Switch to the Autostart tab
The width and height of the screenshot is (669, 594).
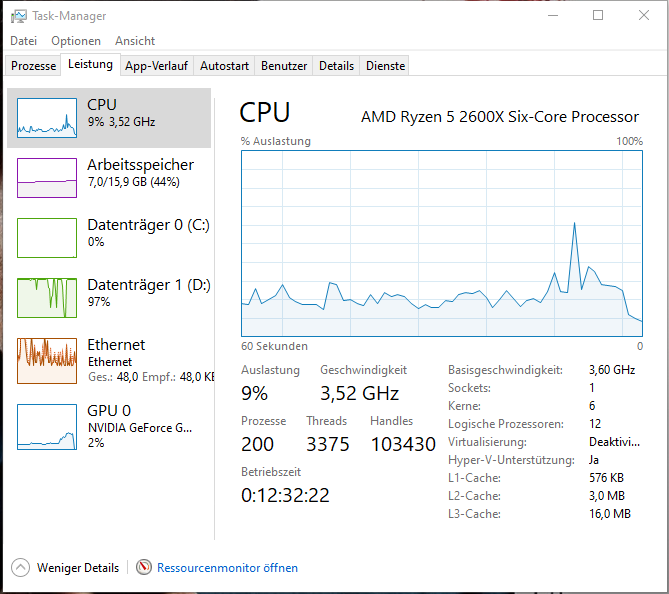pyautogui.click(x=224, y=66)
